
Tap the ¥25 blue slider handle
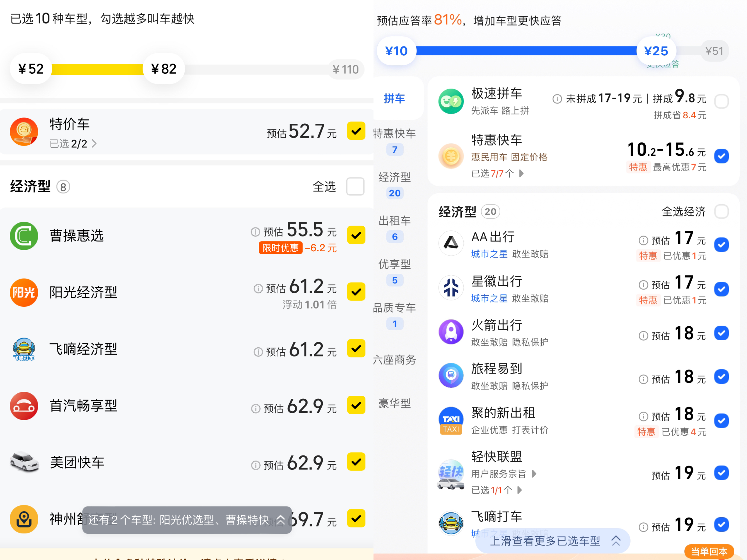(x=656, y=51)
